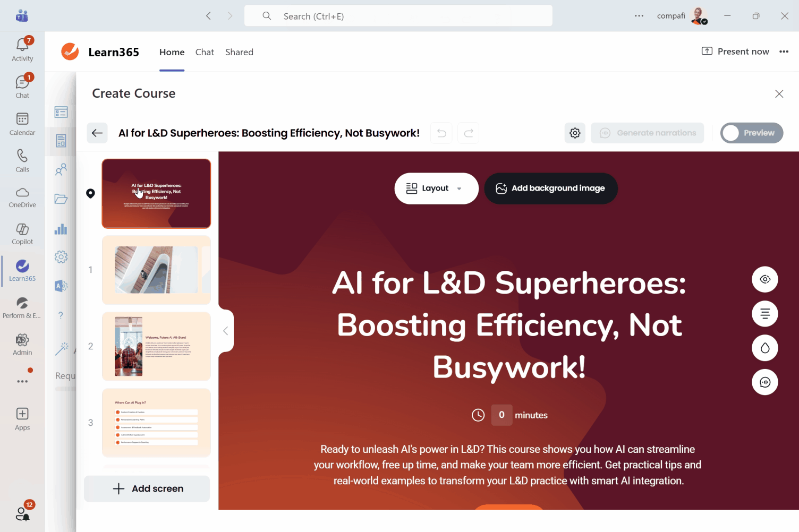Image resolution: width=799 pixels, height=532 pixels.
Task: Switch to the Shared tab
Action: coord(239,52)
